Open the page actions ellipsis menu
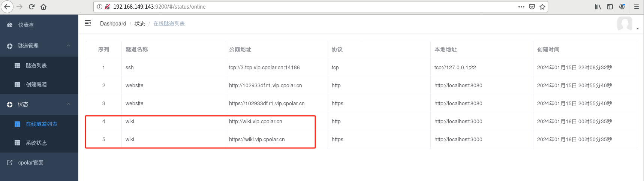This screenshot has height=181, width=644. point(521,7)
